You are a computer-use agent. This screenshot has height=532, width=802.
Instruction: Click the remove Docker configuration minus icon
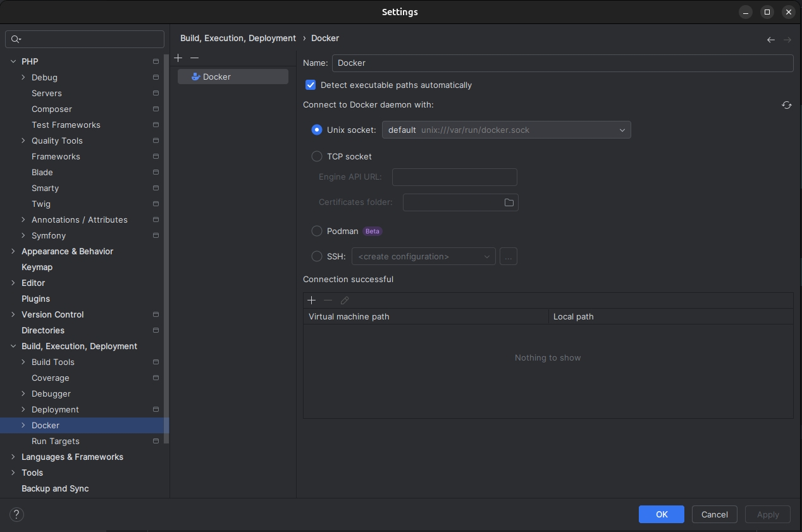(x=194, y=58)
